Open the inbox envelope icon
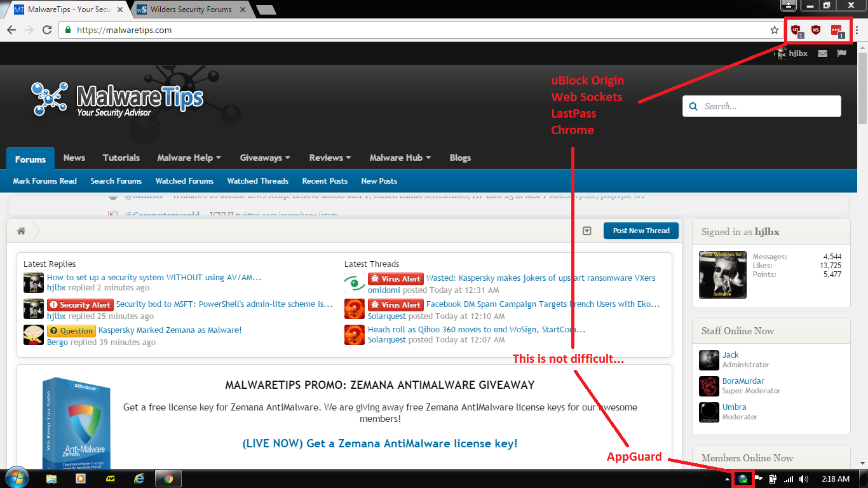This screenshot has height=488, width=868. 822,53
